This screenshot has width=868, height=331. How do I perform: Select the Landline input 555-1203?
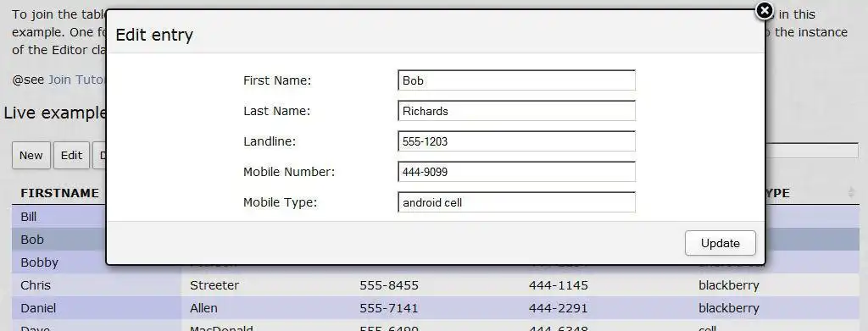516,141
